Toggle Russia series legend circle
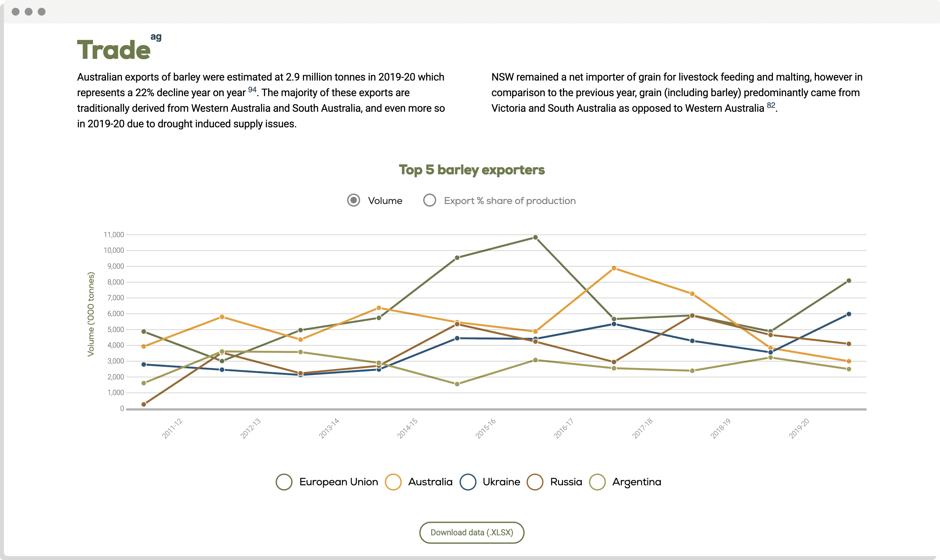The height and width of the screenshot is (560, 940). pos(535,482)
